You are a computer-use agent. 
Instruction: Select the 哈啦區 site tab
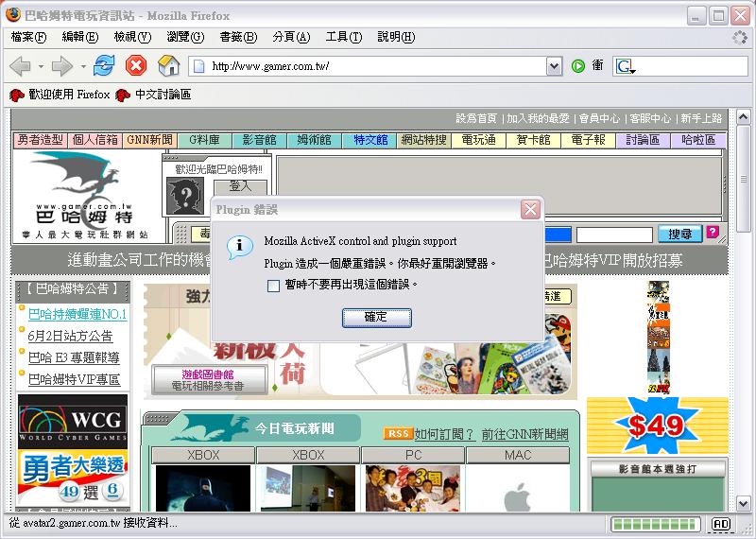tap(698, 140)
